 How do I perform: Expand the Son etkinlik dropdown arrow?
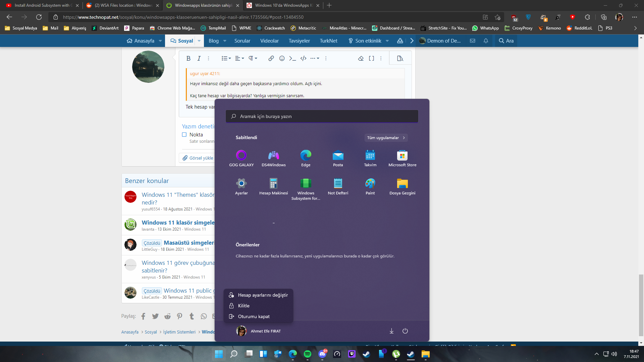(x=387, y=41)
